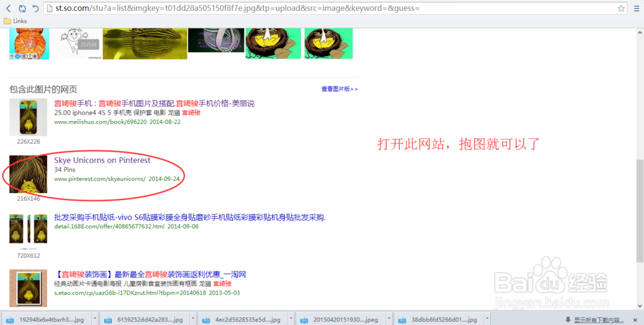Viewport: 644px width, 325px height.
Task: Open the 宫崎骏手机 美丽说 result title
Action: tap(155, 104)
